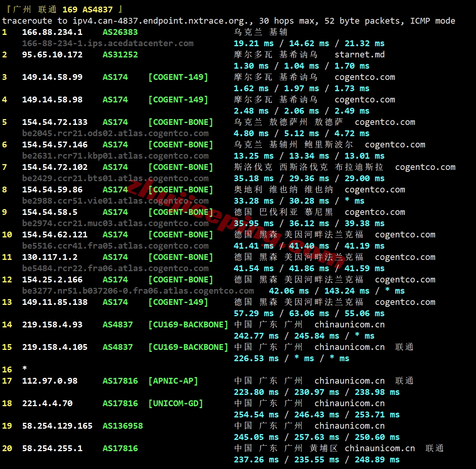476x469 pixels.
Task: Click IP 130.117.1.2
Action: pyautogui.click(x=50, y=257)
